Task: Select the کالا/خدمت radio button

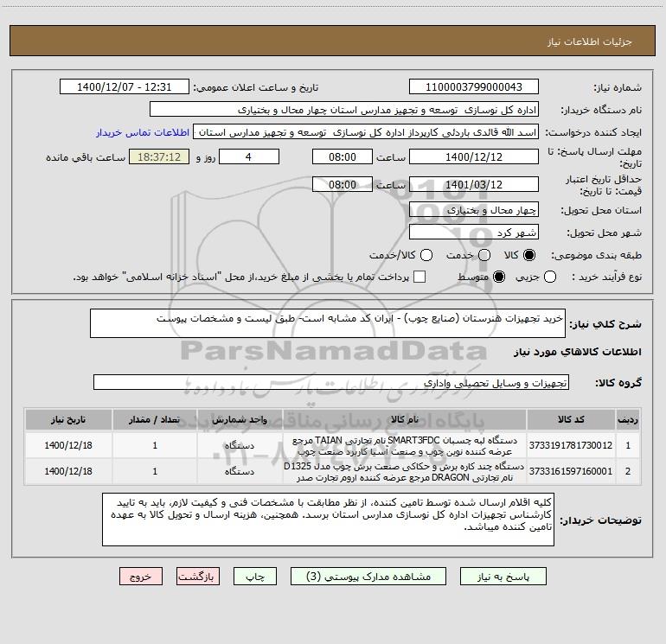Action: pyautogui.click(x=426, y=255)
